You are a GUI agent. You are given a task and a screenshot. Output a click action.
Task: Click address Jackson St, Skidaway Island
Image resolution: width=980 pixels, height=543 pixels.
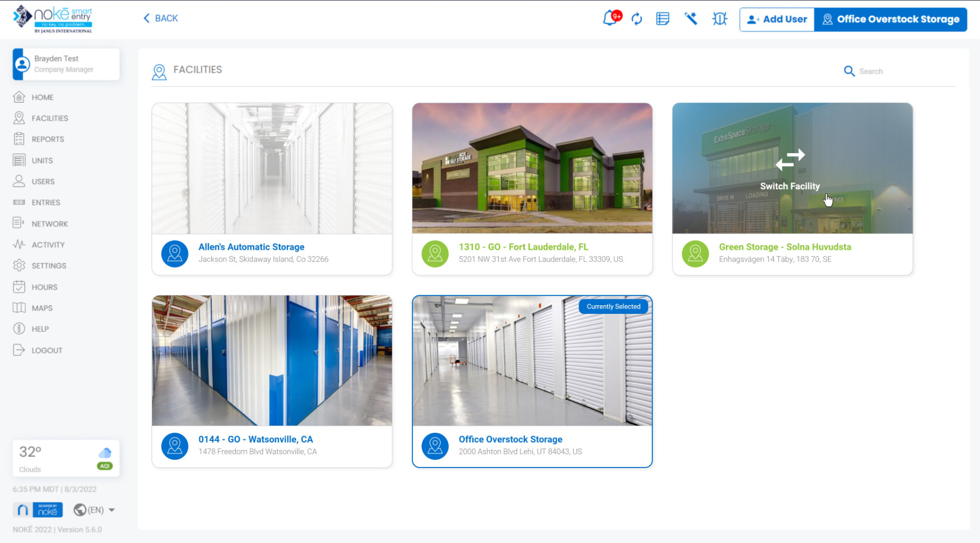[263, 260]
